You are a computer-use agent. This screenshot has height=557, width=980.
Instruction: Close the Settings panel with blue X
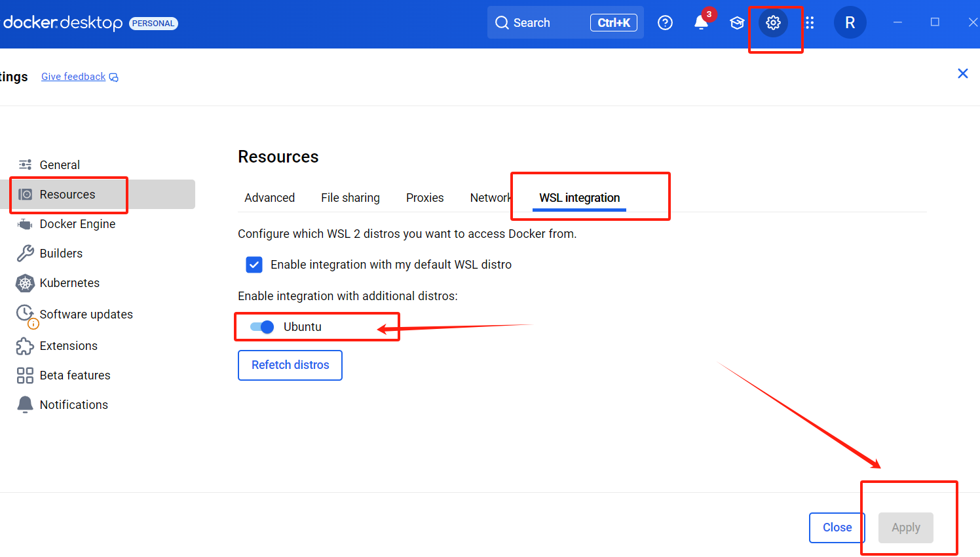pos(963,73)
